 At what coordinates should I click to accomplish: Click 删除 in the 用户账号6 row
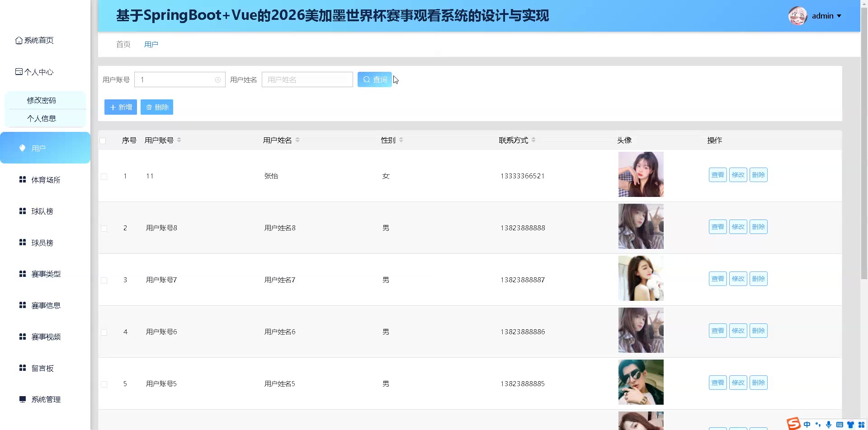pos(759,331)
